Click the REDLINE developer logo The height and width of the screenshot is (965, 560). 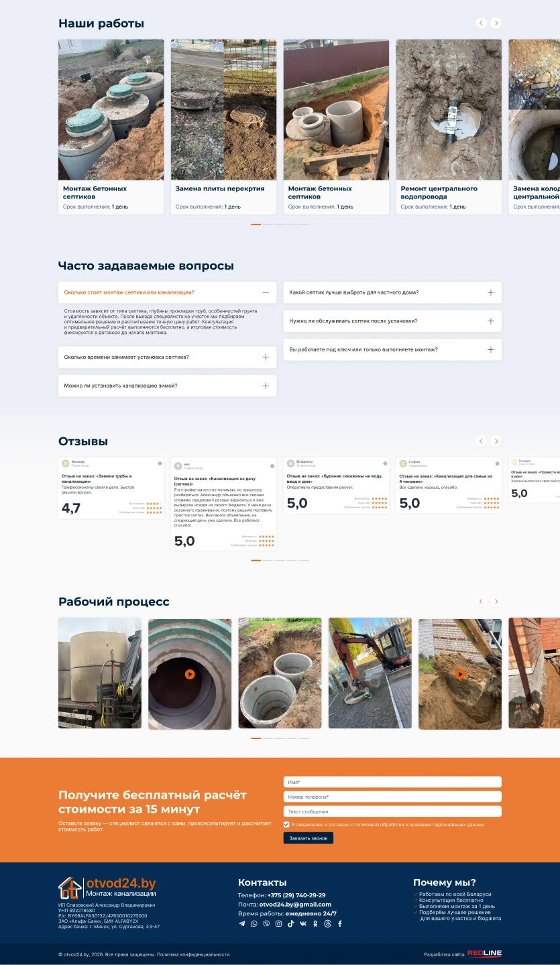pyautogui.click(x=484, y=954)
